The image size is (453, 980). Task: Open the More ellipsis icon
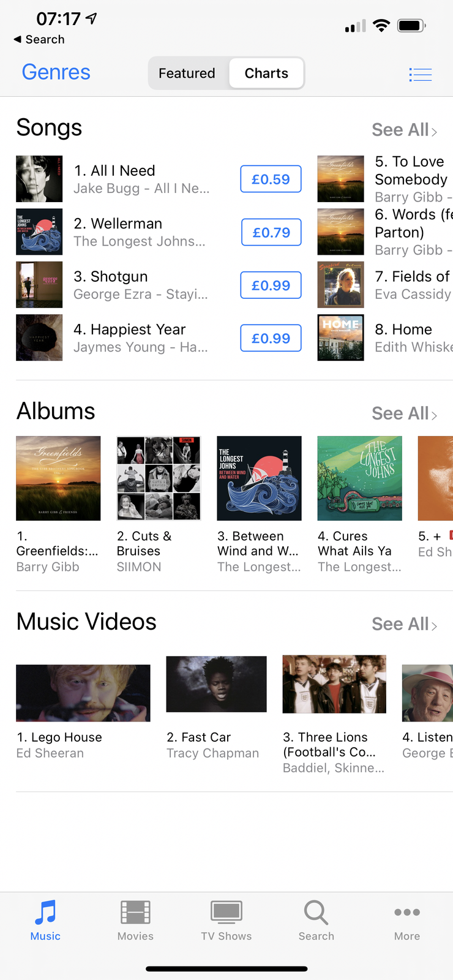pos(407,913)
